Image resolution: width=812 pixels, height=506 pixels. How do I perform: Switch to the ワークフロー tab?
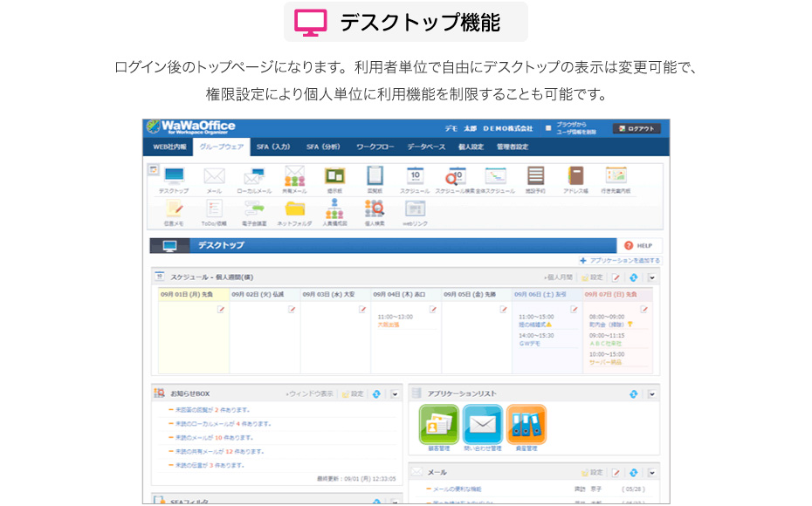coord(375,147)
